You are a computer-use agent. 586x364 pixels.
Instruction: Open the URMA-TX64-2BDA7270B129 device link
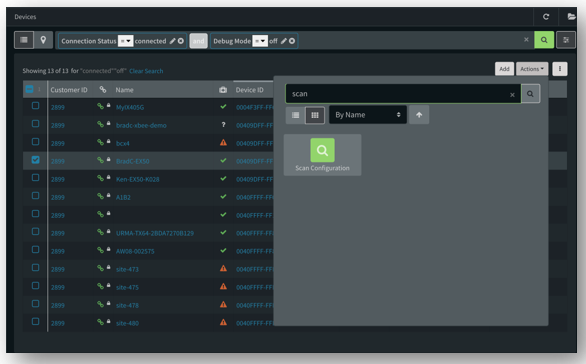click(155, 233)
